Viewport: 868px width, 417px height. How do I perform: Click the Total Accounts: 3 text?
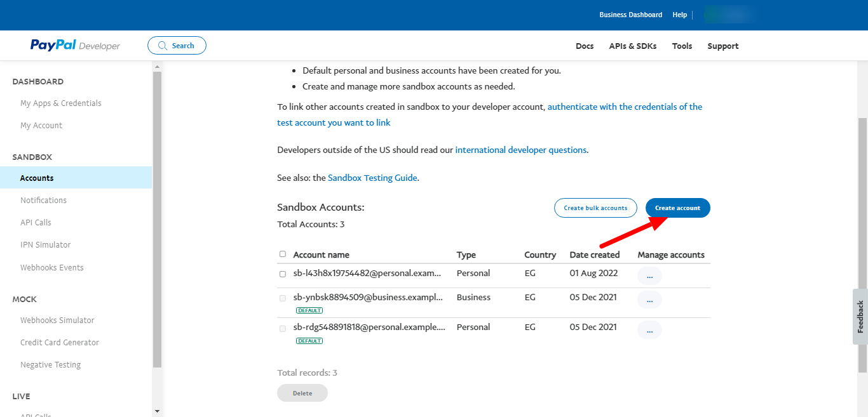(x=311, y=225)
